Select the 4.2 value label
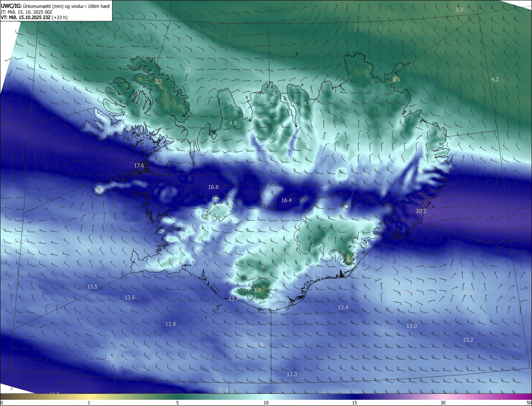532x406 pixels. point(495,79)
